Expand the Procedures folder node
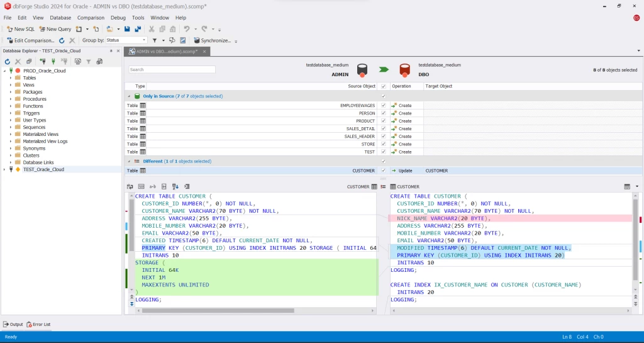The width and height of the screenshot is (644, 343). (x=11, y=99)
